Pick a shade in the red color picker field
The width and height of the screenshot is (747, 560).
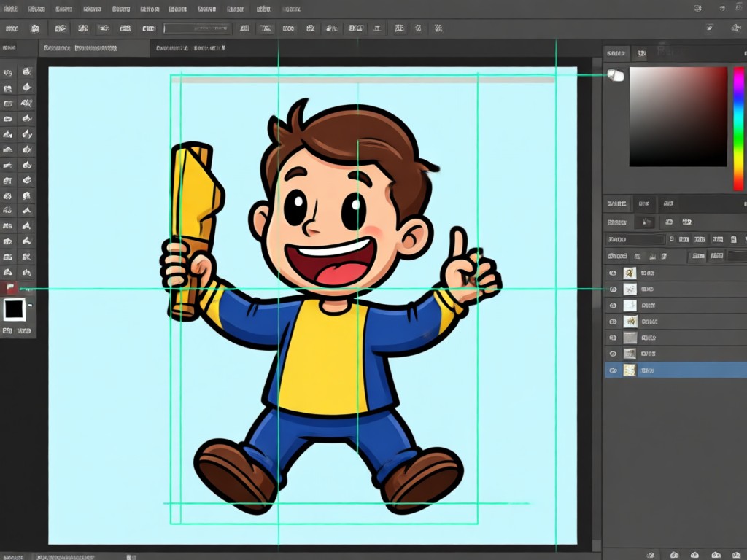pos(678,117)
